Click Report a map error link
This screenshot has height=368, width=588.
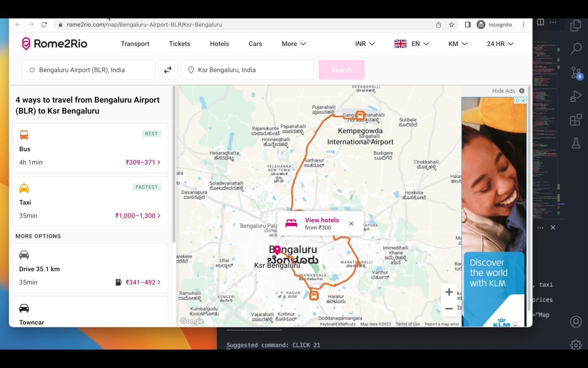442,324
